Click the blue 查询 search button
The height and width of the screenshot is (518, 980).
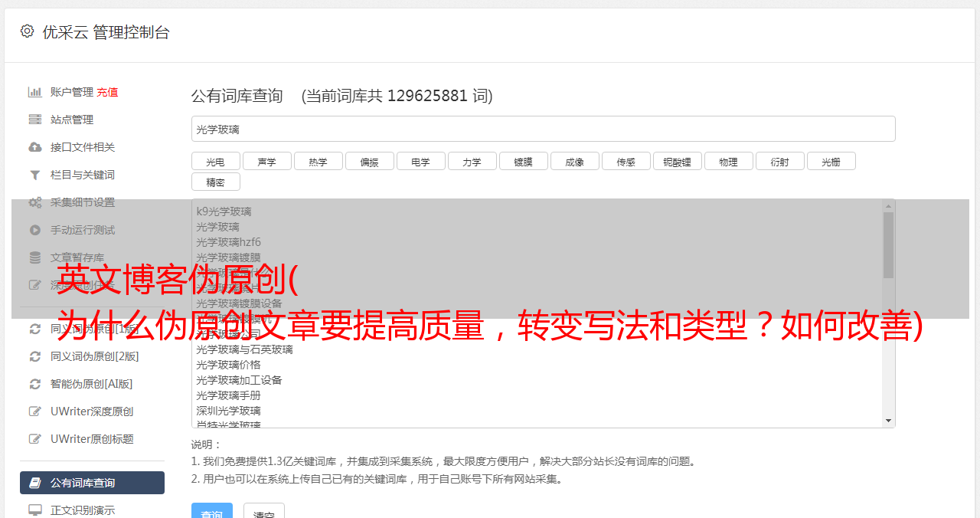coord(212,511)
